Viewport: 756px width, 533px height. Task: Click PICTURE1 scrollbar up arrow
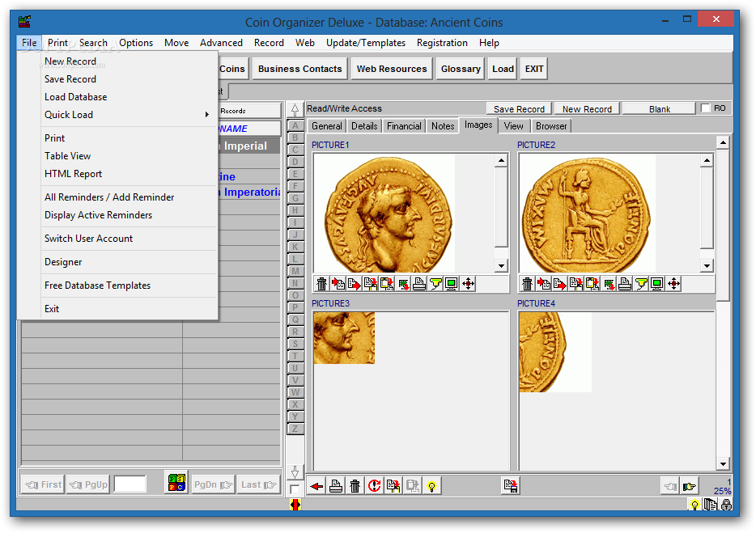[x=501, y=160]
